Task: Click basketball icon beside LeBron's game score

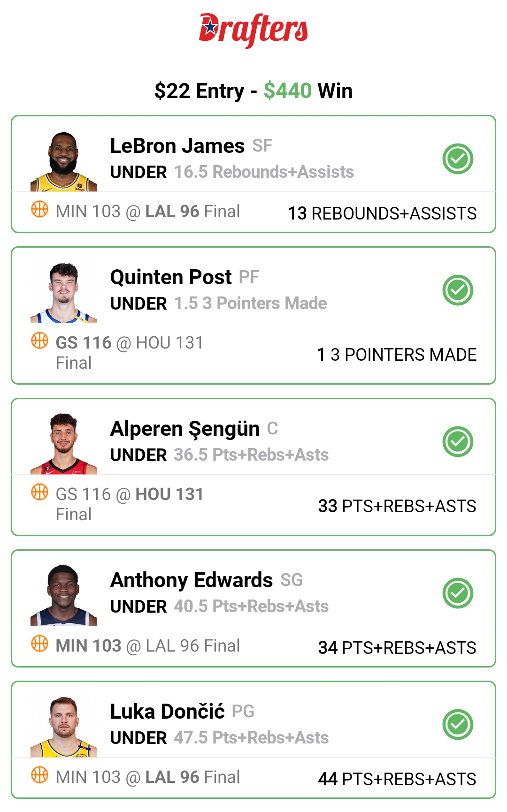Action: click(39, 209)
